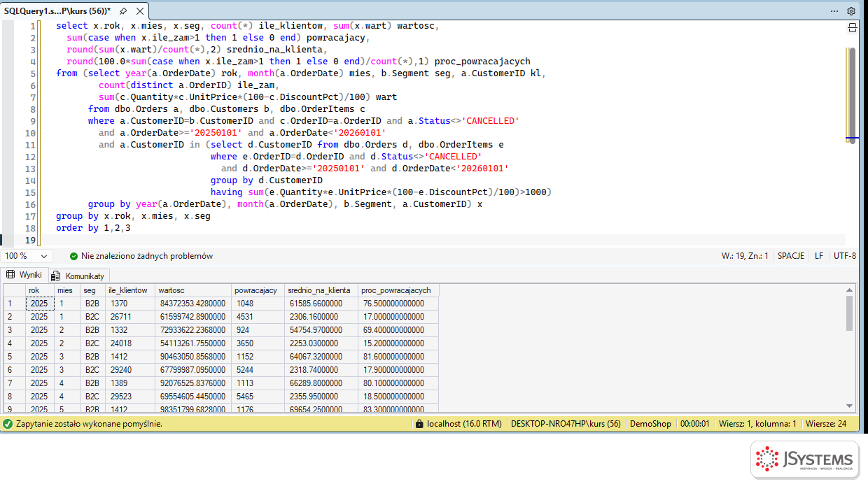The width and height of the screenshot is (868, 484).
Task: Click the results scrollbar up arrow
Action: (x=850, y=289)
